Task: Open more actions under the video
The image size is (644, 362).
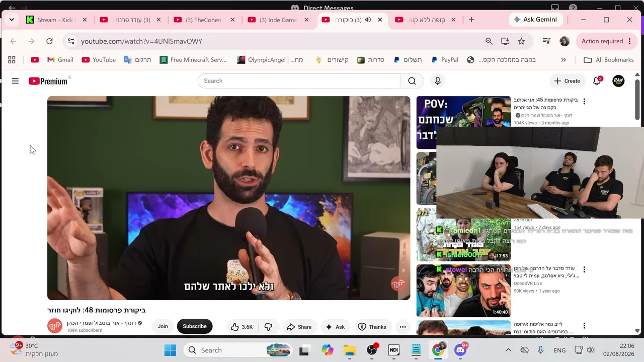Action: 403,327
